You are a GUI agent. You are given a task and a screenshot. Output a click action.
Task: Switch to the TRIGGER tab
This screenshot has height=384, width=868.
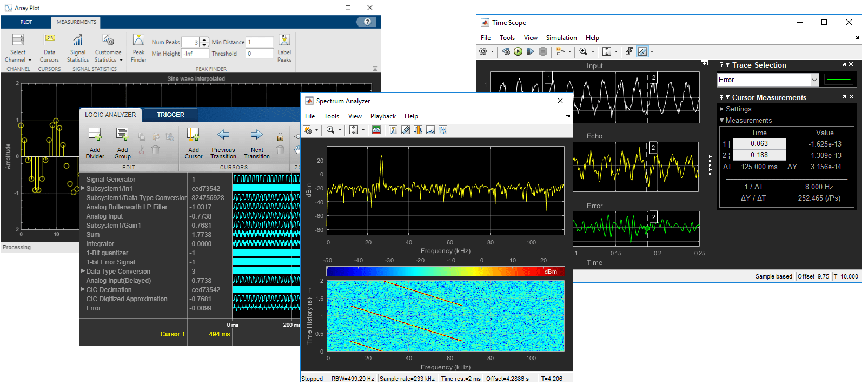[170, 115]
